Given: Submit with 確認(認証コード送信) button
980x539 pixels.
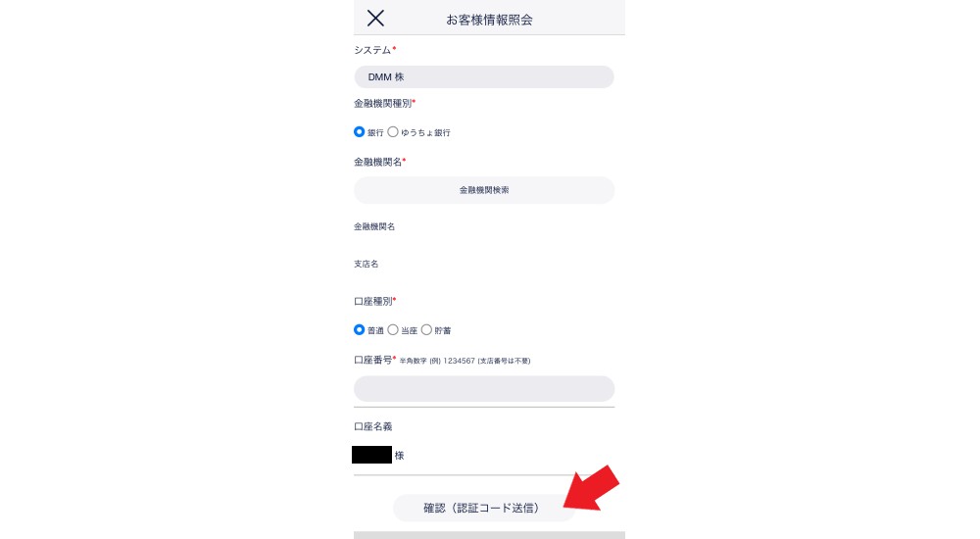Looking at the screenshot, I should coord(483,508).
